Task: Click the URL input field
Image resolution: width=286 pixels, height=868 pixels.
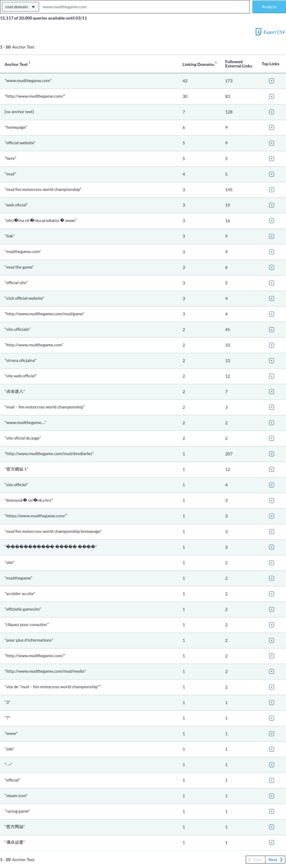Action: 145,7
